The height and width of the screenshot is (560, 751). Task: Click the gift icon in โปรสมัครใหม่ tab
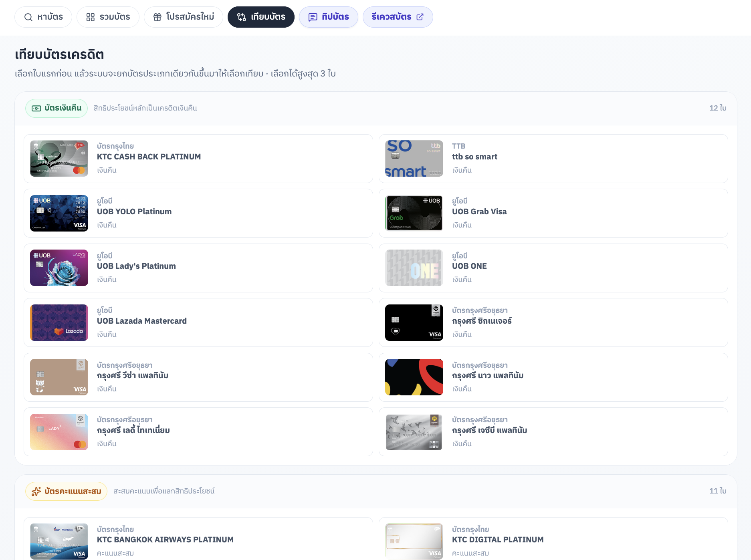point(157,17)
